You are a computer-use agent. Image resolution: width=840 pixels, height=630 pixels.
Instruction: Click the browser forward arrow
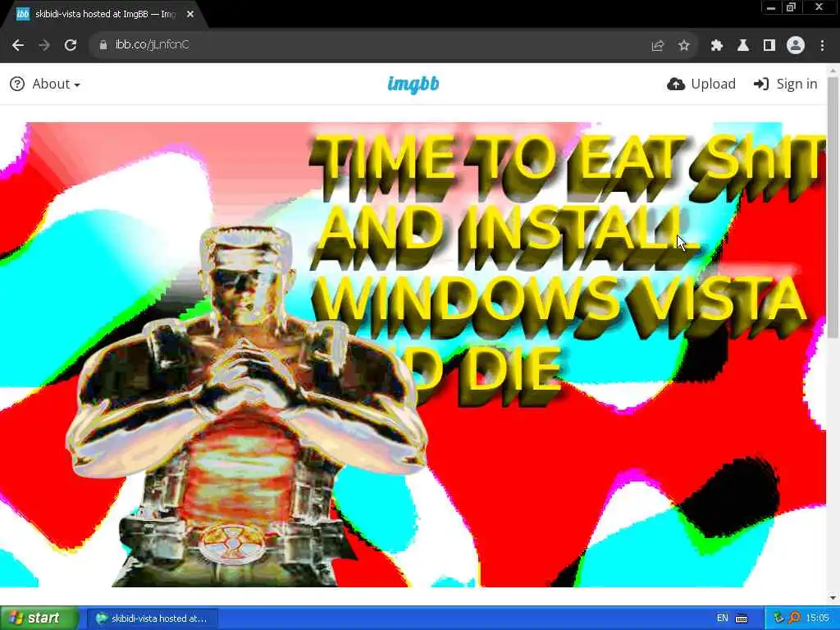44,45
